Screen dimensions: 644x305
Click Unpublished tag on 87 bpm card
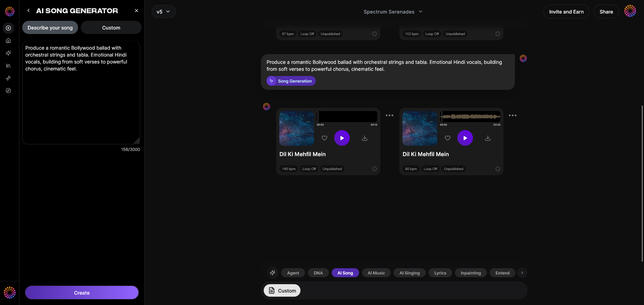click(x=330, y=34)
